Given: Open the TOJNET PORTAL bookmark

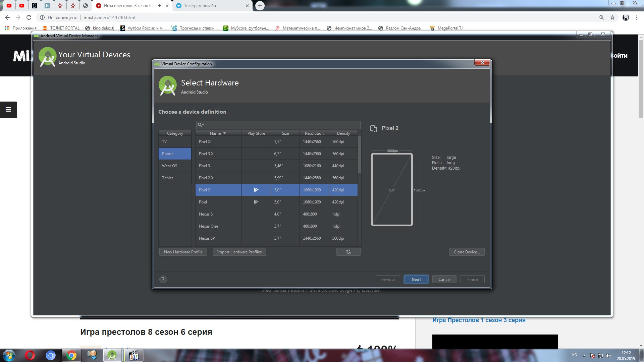Looking at the screenshot, I should pyautogui.click(x=61, y=28).
